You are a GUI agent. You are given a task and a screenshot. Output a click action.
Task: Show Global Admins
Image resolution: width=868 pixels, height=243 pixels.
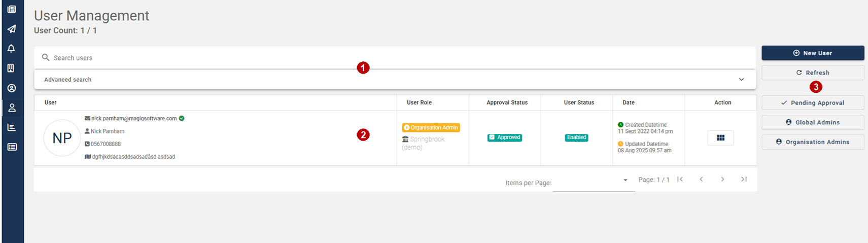point(813,122)
